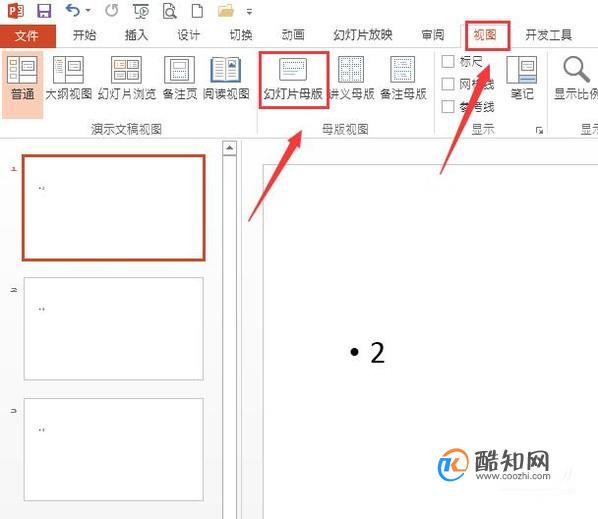Enable the Ruler (标尺) checkbox

tap(448, 61)
